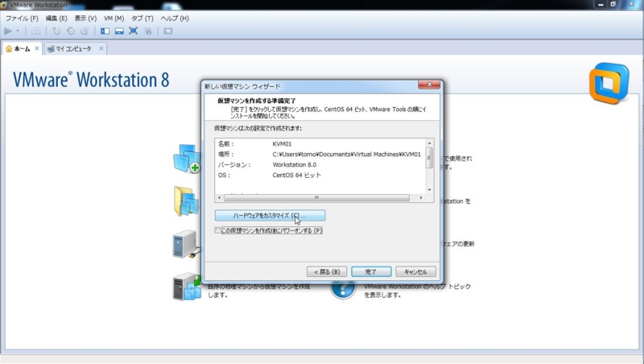Open the power options dropdown arrow
The image size is (644, 364).
pos(18,31)
